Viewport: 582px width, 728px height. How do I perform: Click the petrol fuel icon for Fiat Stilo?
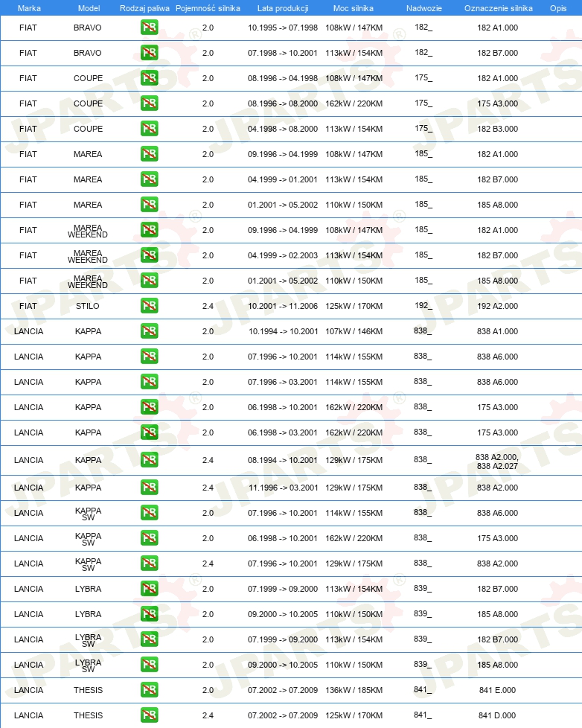(150, 306)
